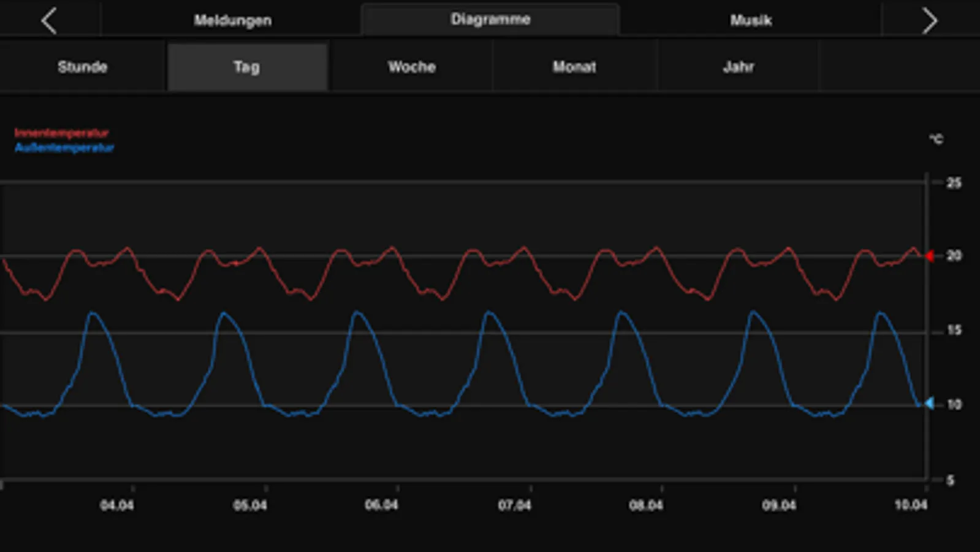Screen dimensions: 980x552
Task: Click the blue current-value marker at 10
Action: (x=930, y=403)
